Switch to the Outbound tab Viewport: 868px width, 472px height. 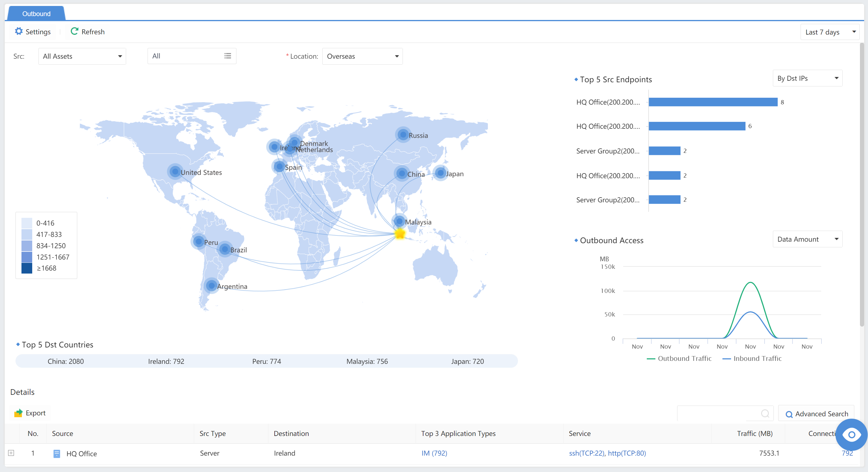click(36, 14)
